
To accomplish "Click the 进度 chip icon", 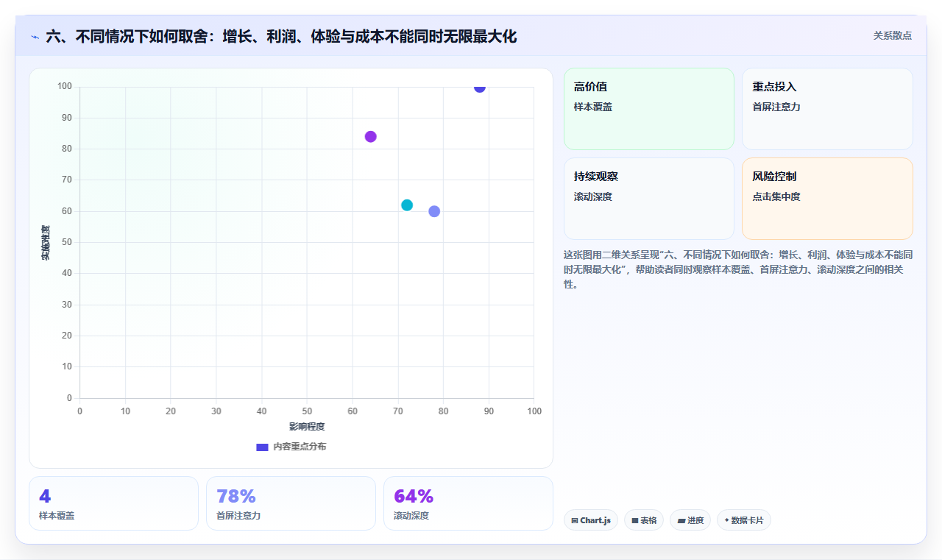I will click(x=681, y=521).
